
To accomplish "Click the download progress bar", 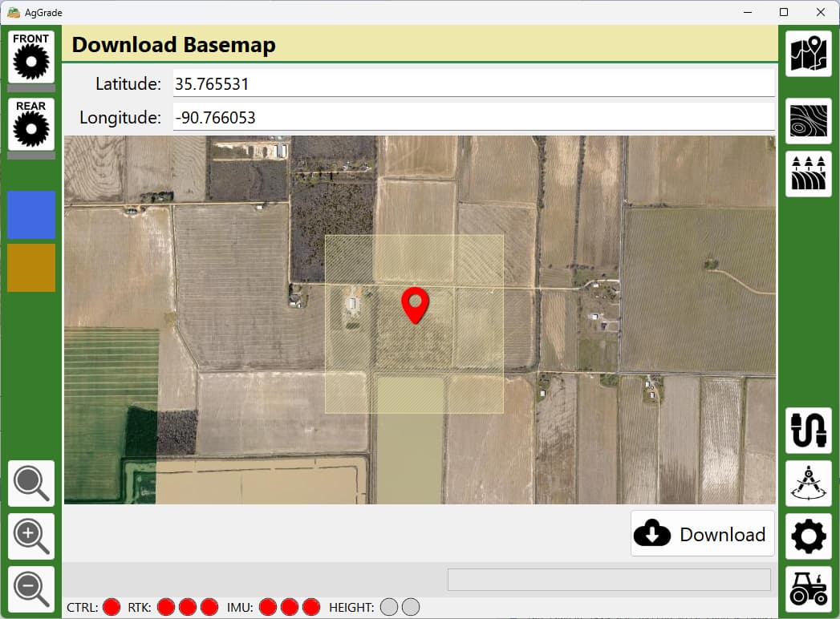I will pyautogui.click(x=609, y=580).
